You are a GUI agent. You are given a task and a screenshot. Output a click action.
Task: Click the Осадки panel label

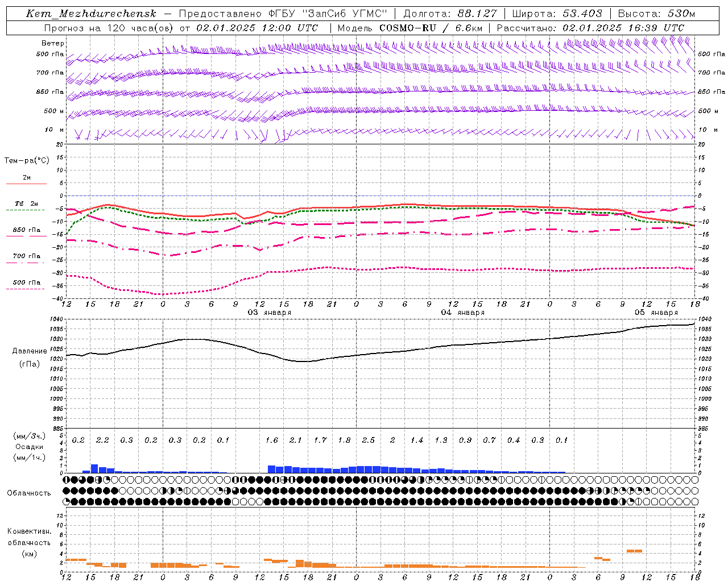(30, 447)
